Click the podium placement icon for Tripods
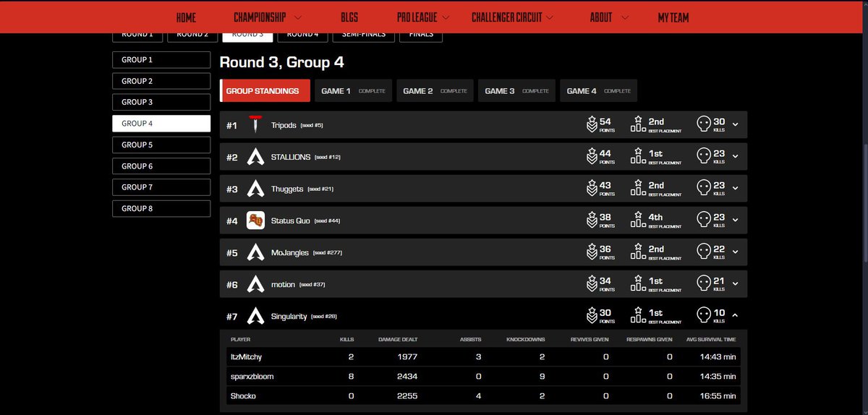868x415 pixels. (637, 124)
